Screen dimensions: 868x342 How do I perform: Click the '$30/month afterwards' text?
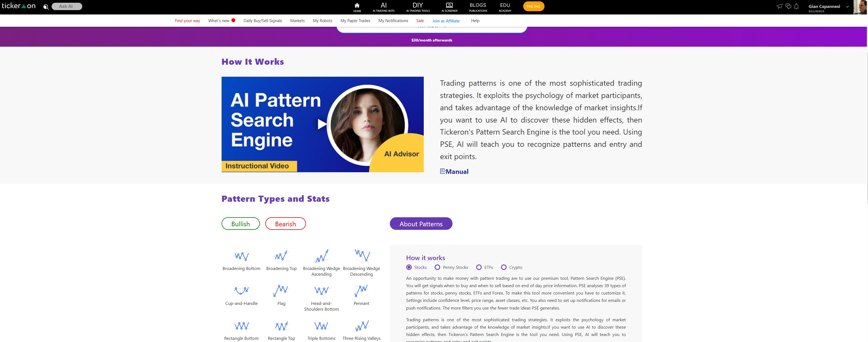pyautogui.click(x=432, y=40)
